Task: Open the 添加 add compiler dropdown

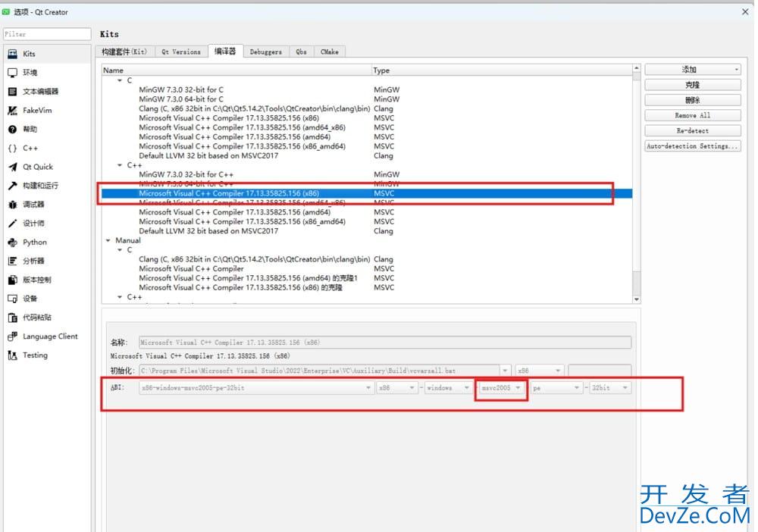Action: 692,70
